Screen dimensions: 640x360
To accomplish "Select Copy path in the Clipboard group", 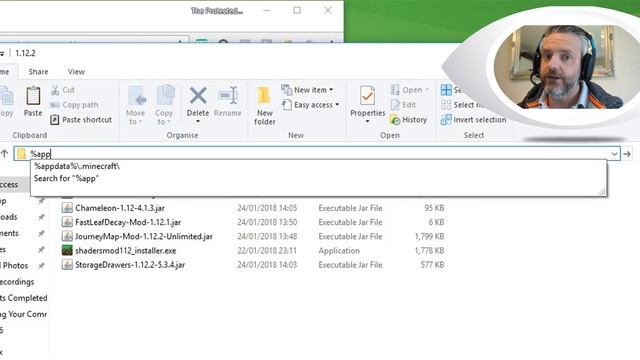I will (x=74, y=105).
